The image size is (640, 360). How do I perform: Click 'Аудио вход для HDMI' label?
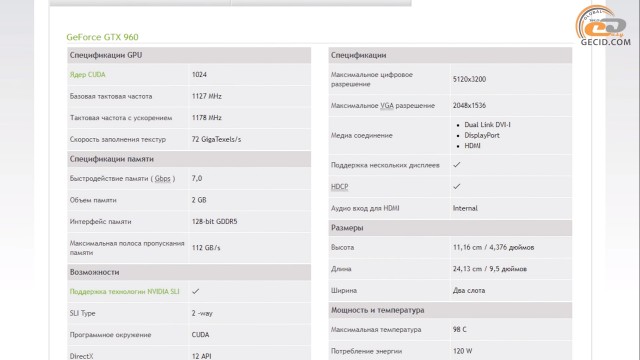(365, 208)
